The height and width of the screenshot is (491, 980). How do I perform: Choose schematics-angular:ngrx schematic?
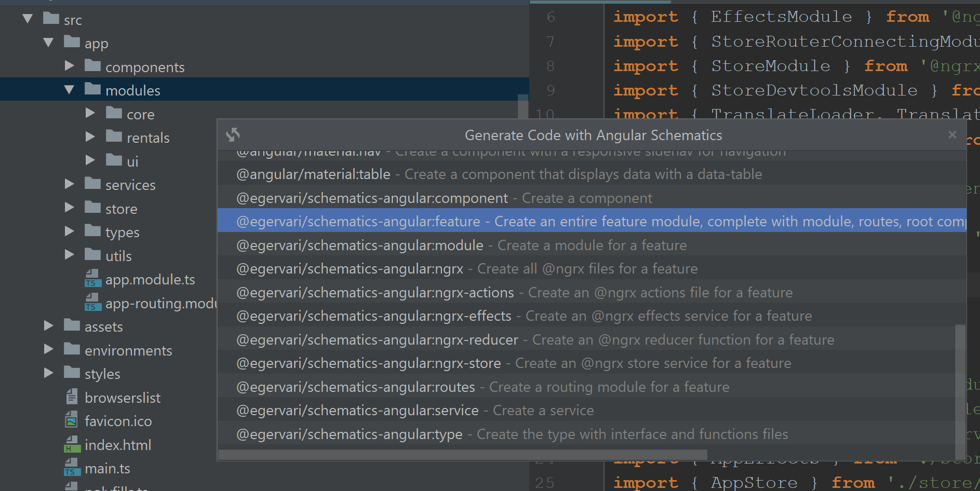[592, 269]
